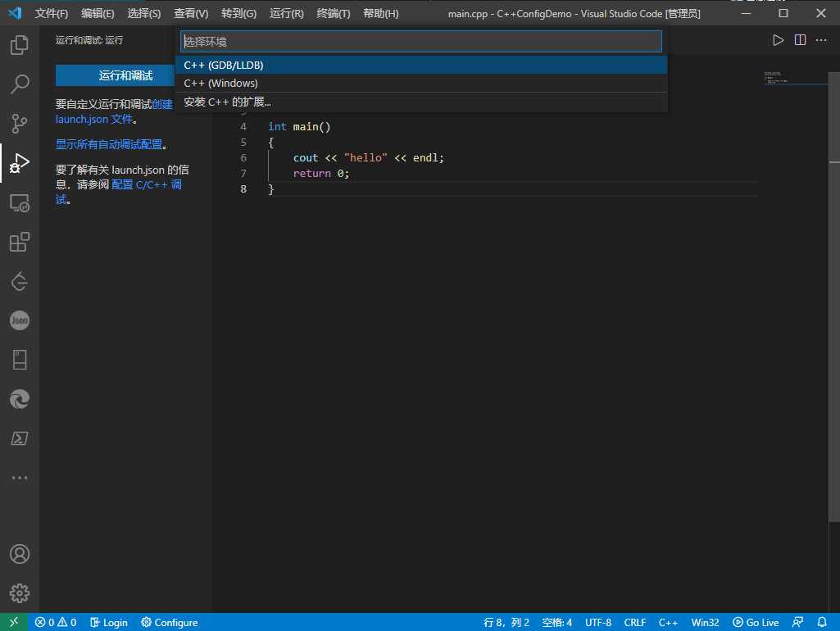
Task: Click the 显示所有自动调试配置 link
Action: tap(109, 144)
